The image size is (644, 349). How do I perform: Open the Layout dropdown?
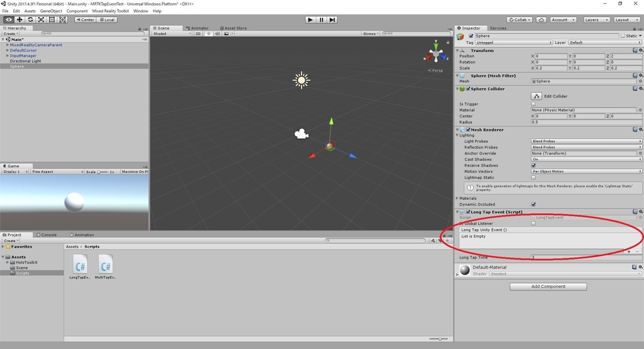[x=627, y=19]
